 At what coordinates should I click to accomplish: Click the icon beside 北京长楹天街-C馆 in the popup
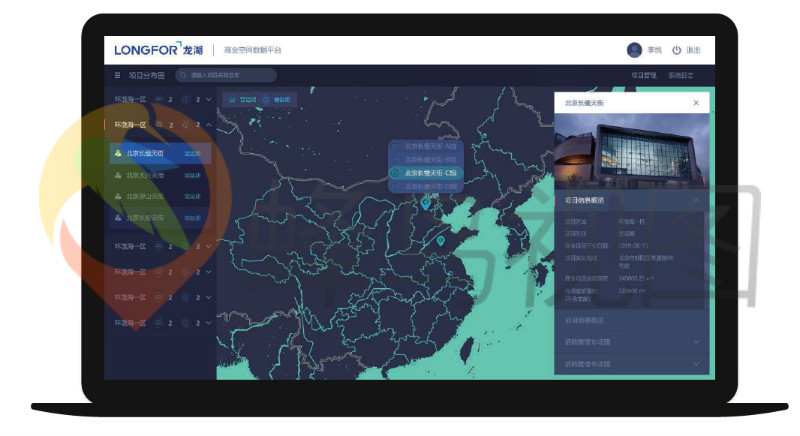394,173
